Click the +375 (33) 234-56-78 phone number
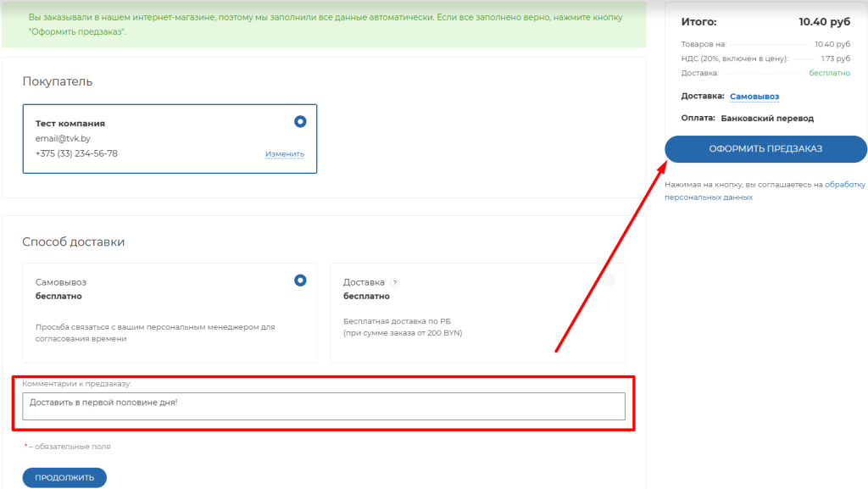The image size is (868, 489). coord(76,153)
